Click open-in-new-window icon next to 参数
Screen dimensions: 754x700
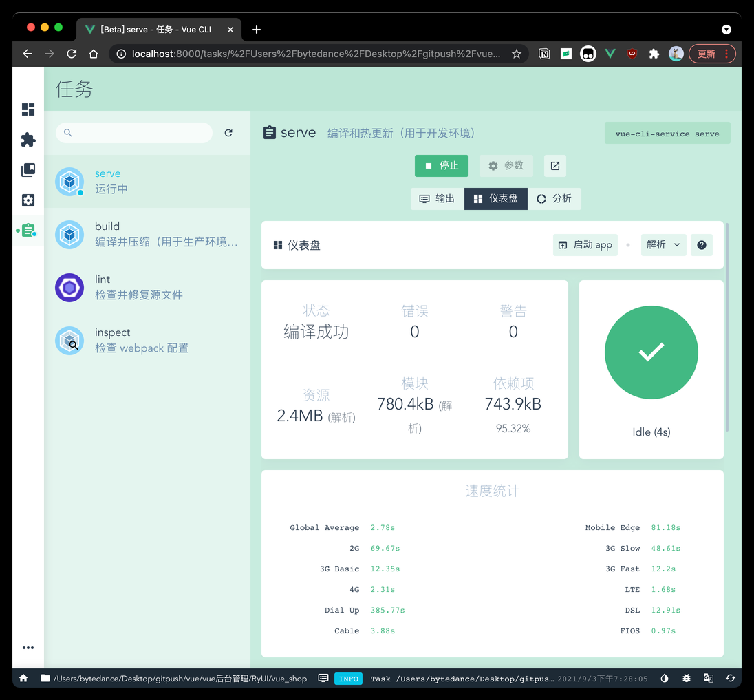[x=555, y=166]
